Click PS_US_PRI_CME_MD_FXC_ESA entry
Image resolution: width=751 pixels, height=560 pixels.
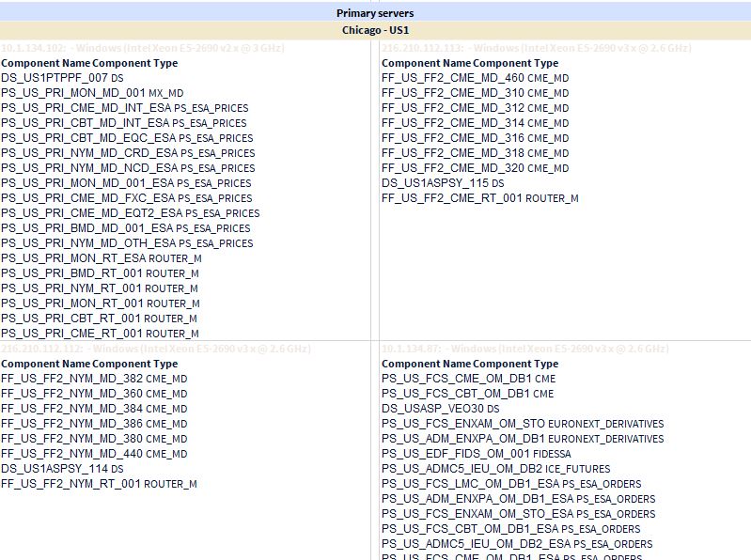[x=127, y=198]
